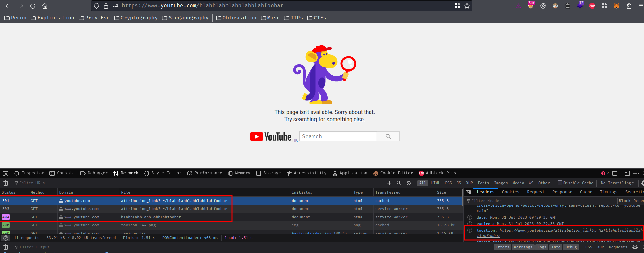Select the favicon_144.png request row
This screenshot has height=253, width=644.
click(x=231, y=225)
